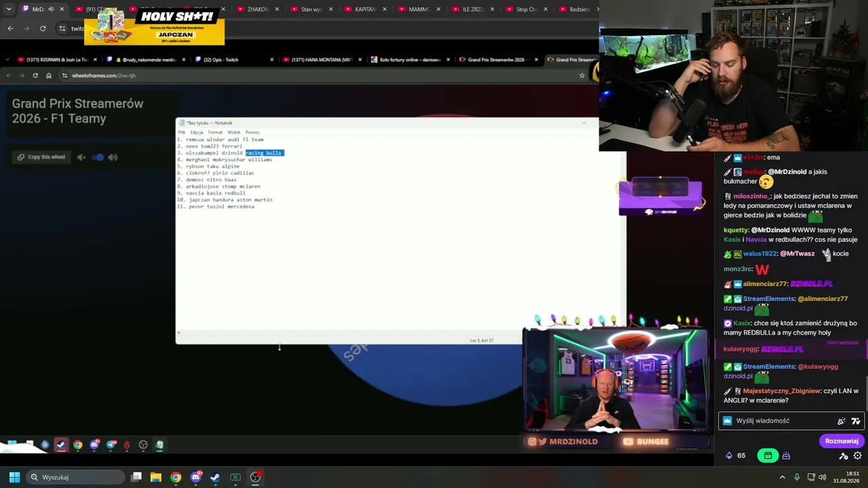Viewport: 868px width, 488px height.
Task: Open the Windows Start menu
Action: click(x=14, y=477)
